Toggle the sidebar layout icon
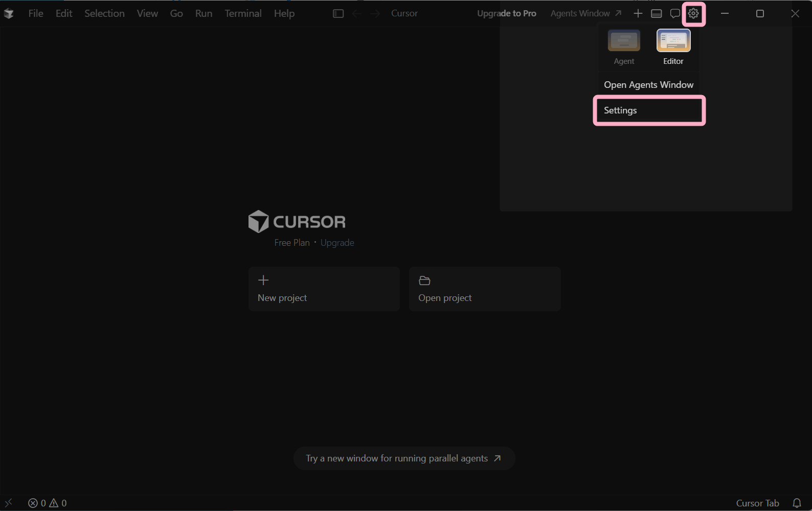This screenshot has height=511, width=812. pyautogui.click(x=338, y=14)
